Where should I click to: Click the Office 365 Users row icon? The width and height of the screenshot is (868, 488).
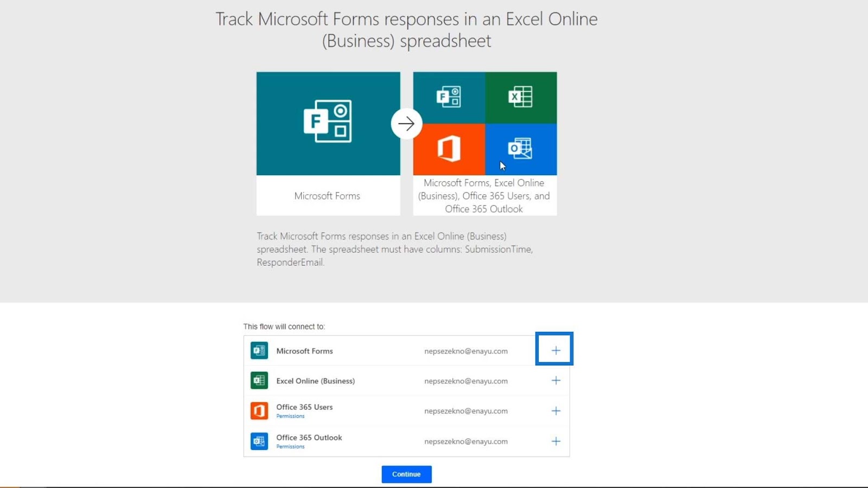[259, 411]
